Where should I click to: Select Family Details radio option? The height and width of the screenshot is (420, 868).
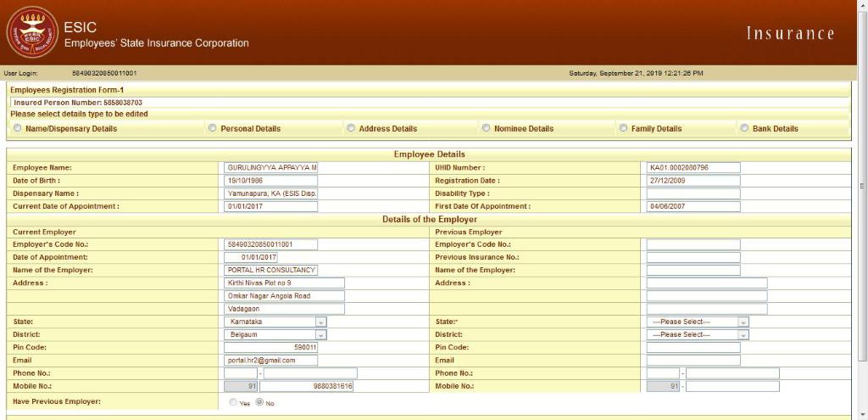pos(623,128)
